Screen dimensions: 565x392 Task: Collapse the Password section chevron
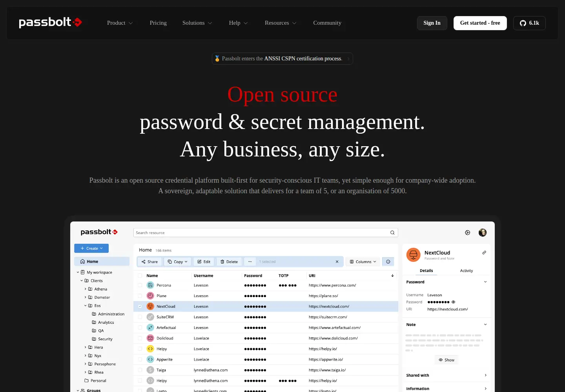[485, 282]
